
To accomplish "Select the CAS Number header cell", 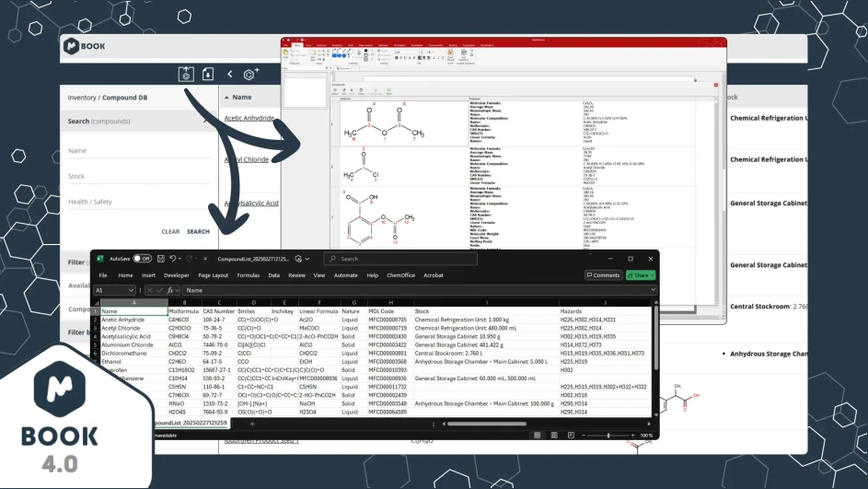I will pyautogui.click(x=219, y=311).
